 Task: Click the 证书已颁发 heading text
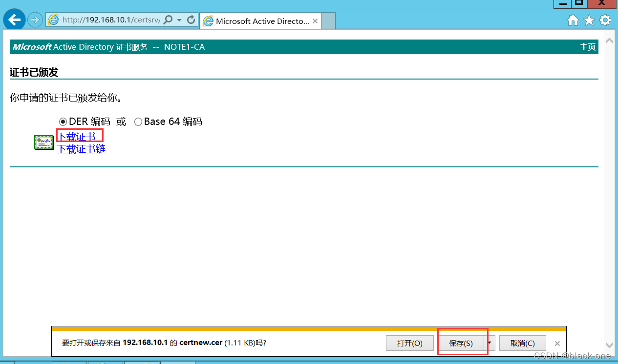pyautogui.click(x=34, y=72)
